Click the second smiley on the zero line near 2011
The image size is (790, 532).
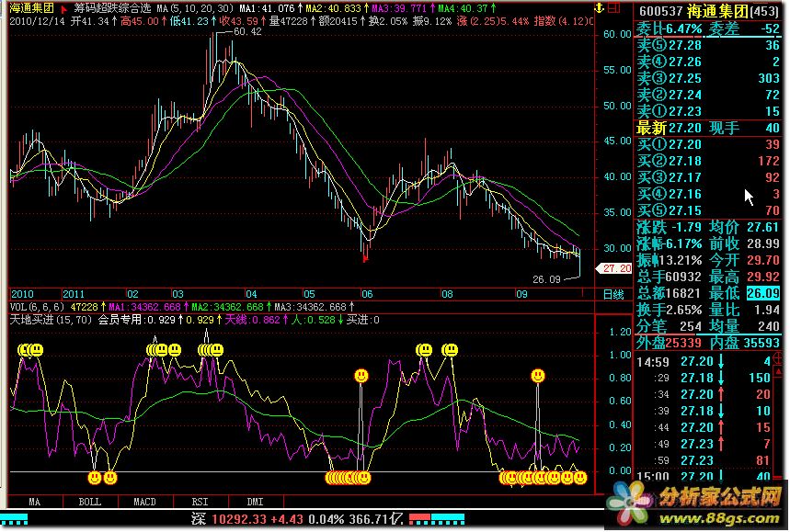[x=110, y=477]
